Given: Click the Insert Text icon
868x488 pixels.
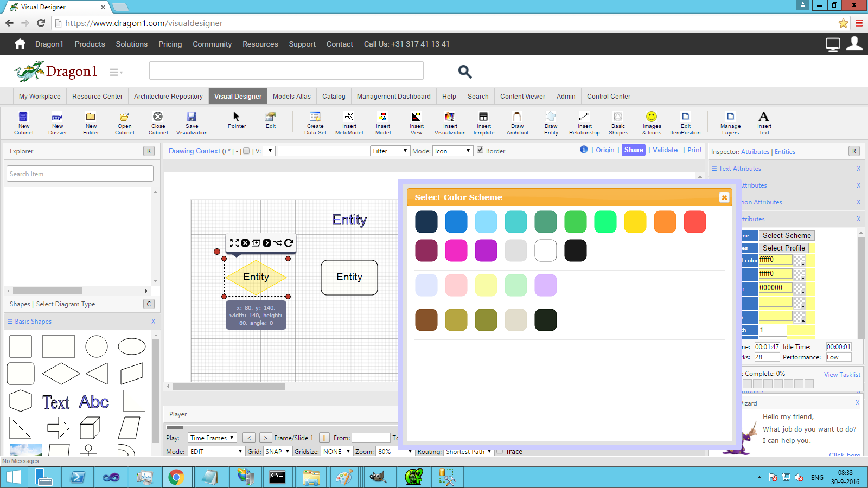Looking at the screenshot, I should (764, 123).
